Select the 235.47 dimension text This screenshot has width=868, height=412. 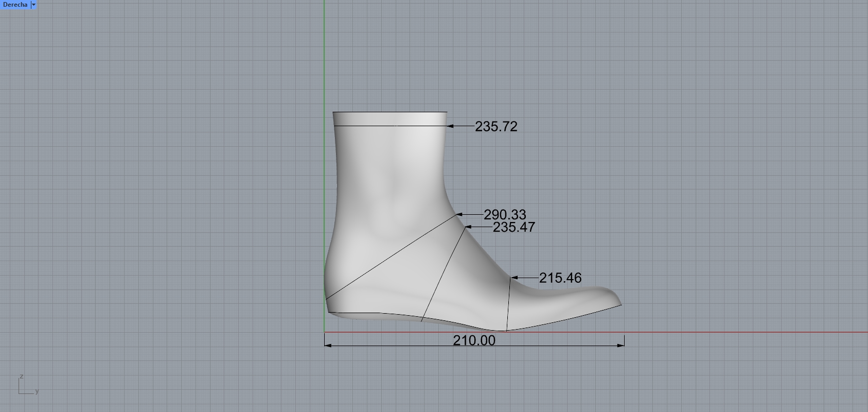514,227
